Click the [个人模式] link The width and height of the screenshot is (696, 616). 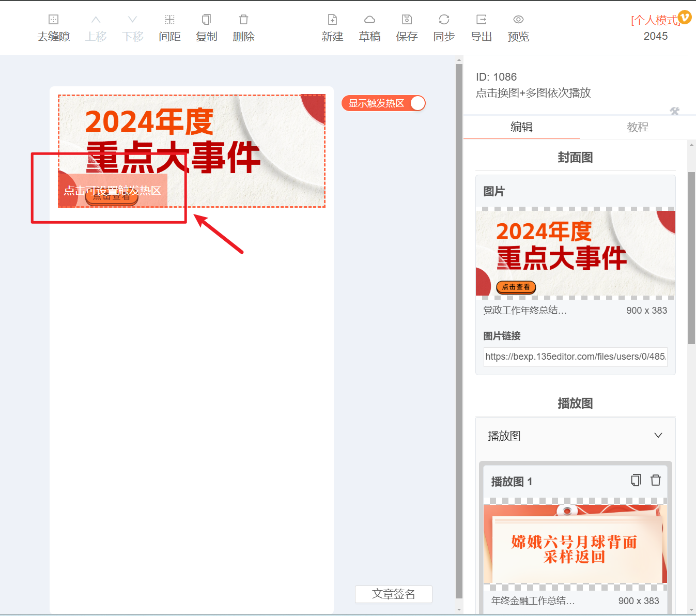[655, 20]
